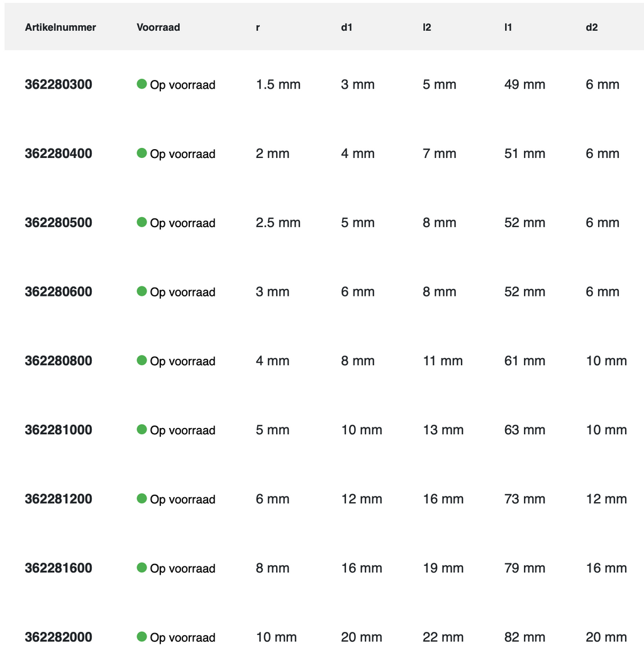Sort by the Artikelnummer column header
This screenshot has width=644, height=669.
coord(60,27)
